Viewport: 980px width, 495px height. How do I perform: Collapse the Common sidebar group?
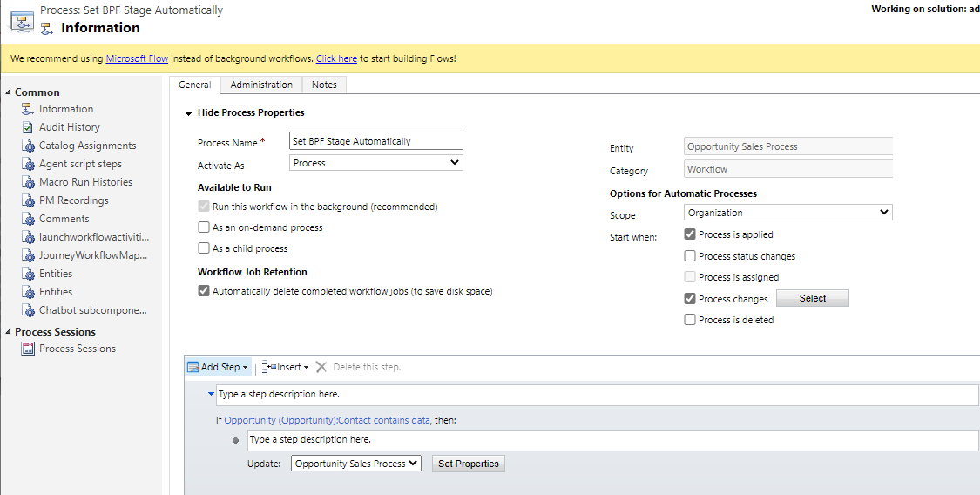[8, 92]
